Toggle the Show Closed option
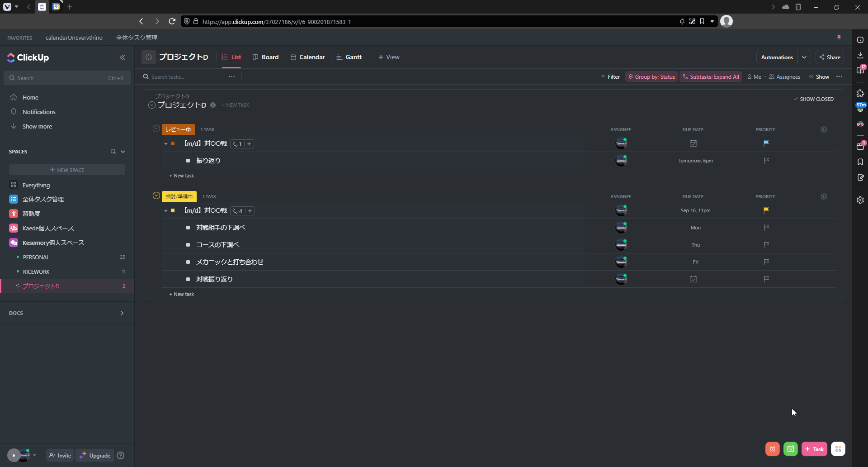 coord(813,99)
